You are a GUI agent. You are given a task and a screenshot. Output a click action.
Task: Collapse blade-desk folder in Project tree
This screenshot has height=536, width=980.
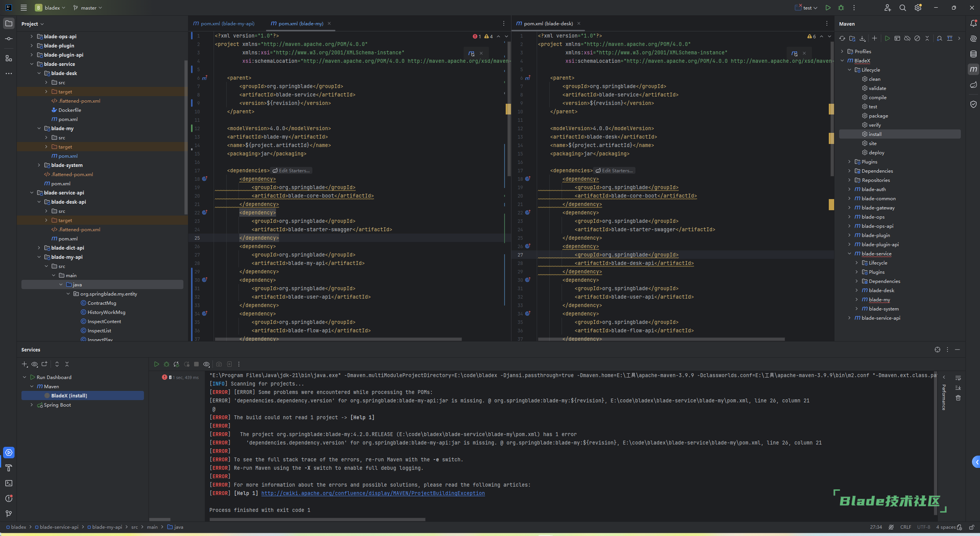tap(39, 73)
